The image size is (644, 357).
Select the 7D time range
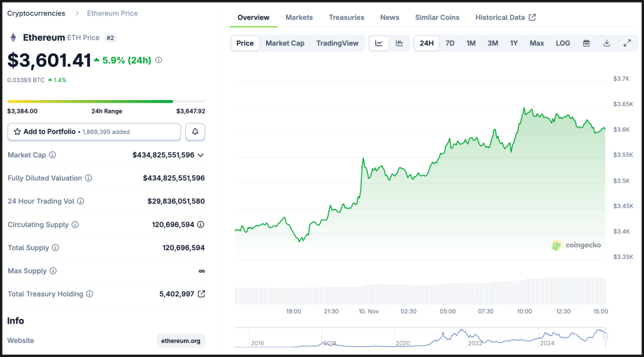click(x=450, y=43)
